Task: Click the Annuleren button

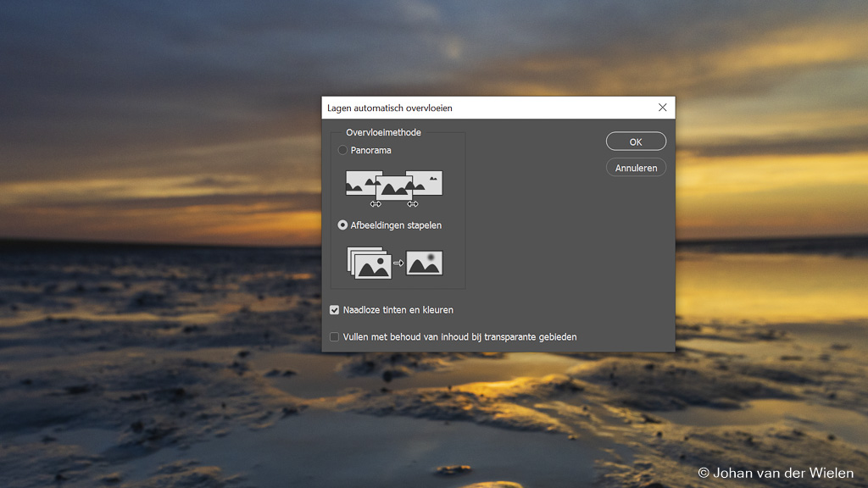Action: coord(636,168)
